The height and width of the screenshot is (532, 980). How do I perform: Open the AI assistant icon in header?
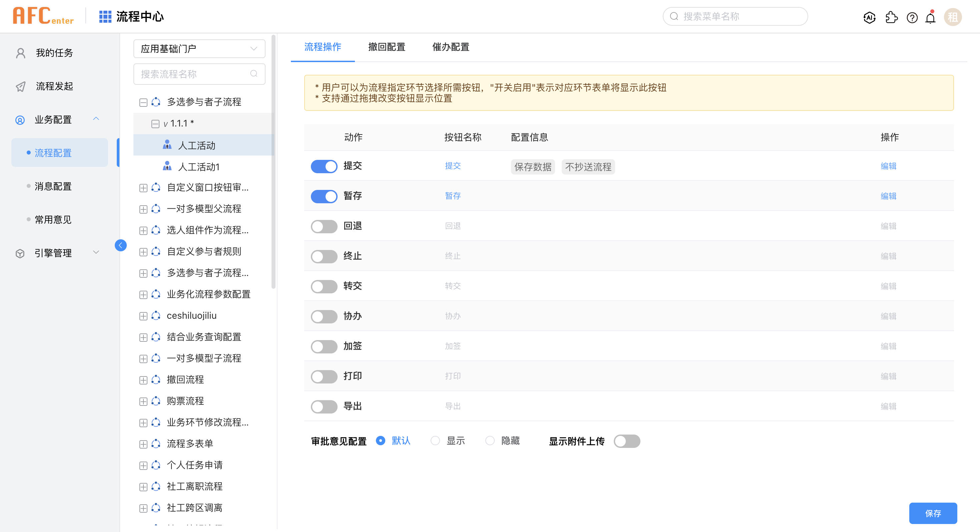(x=869, y=17)
